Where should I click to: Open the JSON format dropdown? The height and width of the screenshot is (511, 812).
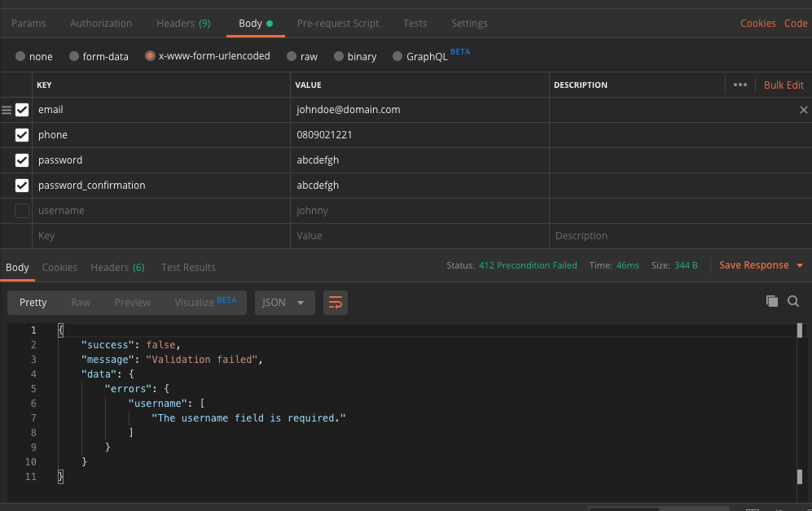pyautogui.click(x=284, y=303)
